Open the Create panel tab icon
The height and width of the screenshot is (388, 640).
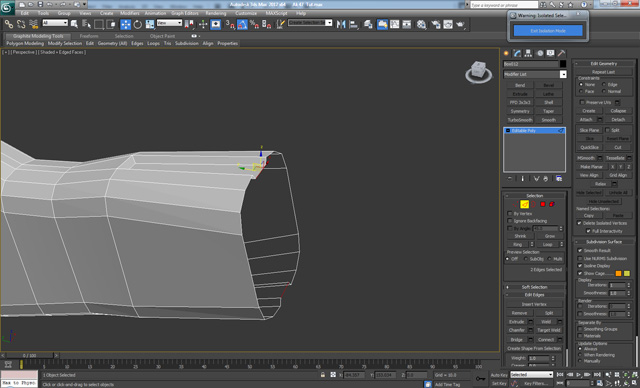tap(507, 53)
